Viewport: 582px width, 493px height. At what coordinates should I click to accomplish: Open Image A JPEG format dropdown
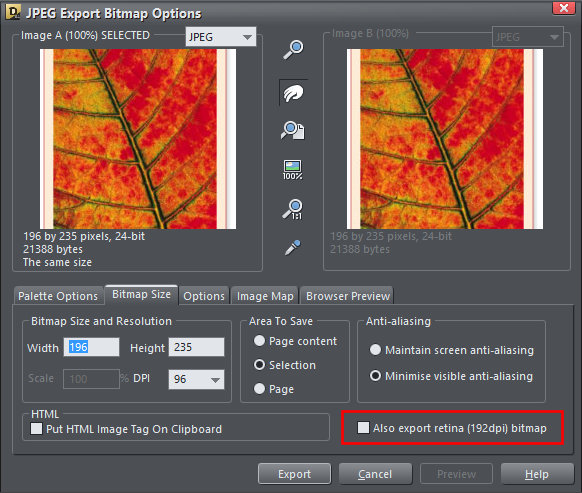point(221,37)
